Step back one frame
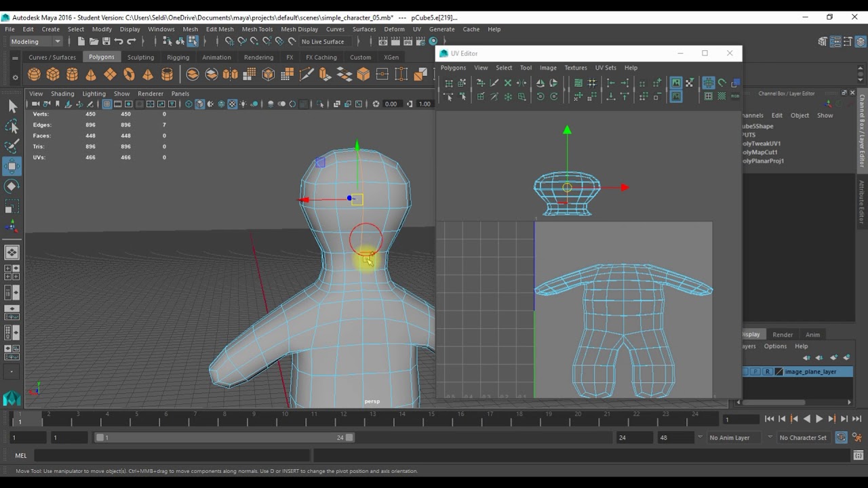 [x=781, y=419]
